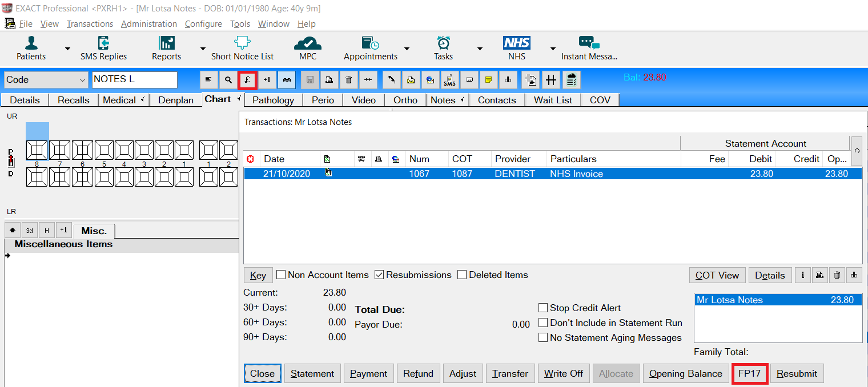Screen dimensions: 868x387
Task: Open the Appointments icon
Action: tap(371, 48)
